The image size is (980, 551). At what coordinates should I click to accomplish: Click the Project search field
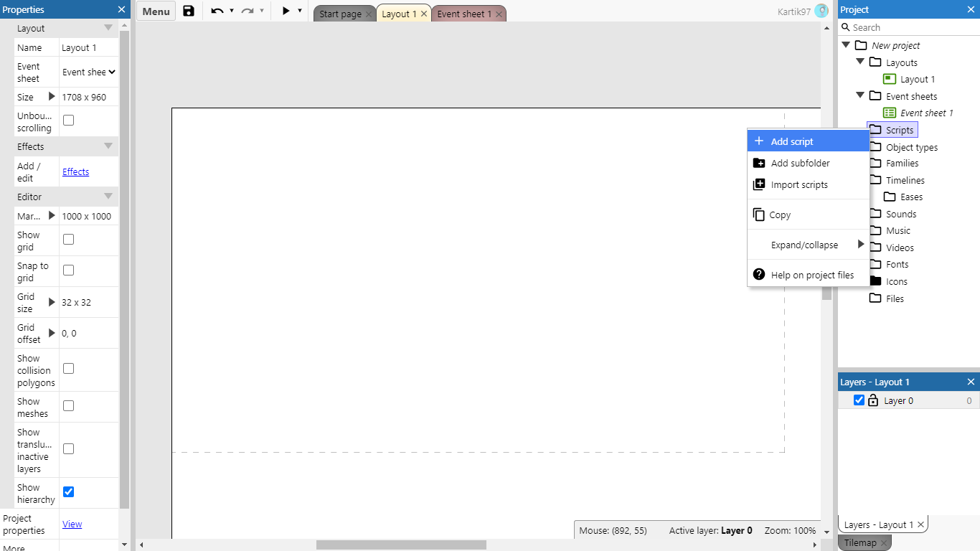click(908, 27)
